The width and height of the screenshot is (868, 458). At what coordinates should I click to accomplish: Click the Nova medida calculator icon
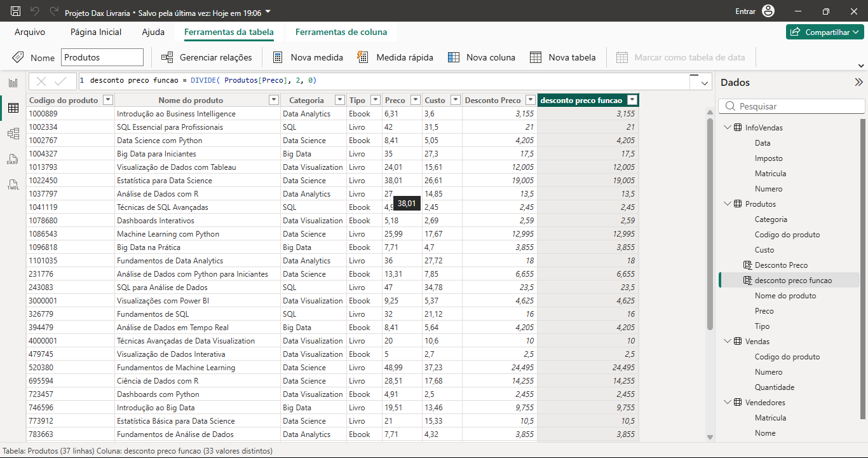tap(278, 57)
